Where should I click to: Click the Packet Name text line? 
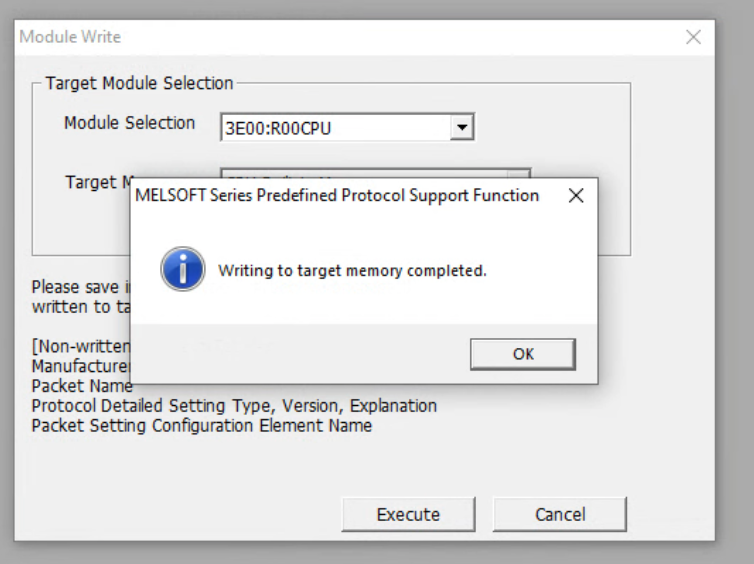82,386
